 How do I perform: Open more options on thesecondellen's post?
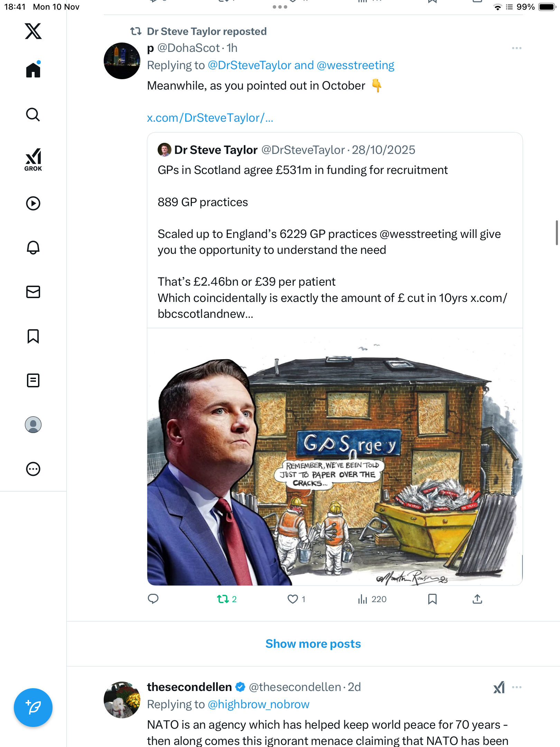(x=516, y=687)
